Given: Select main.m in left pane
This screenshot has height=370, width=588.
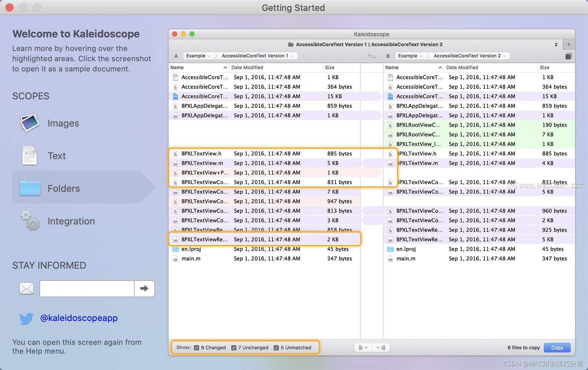Looking at the screenshot, I should [x=264, y=258].
